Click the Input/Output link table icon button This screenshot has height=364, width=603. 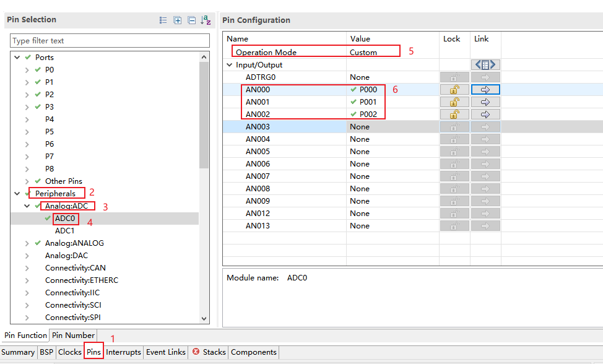pyautogui.click(x=485, y=64)
